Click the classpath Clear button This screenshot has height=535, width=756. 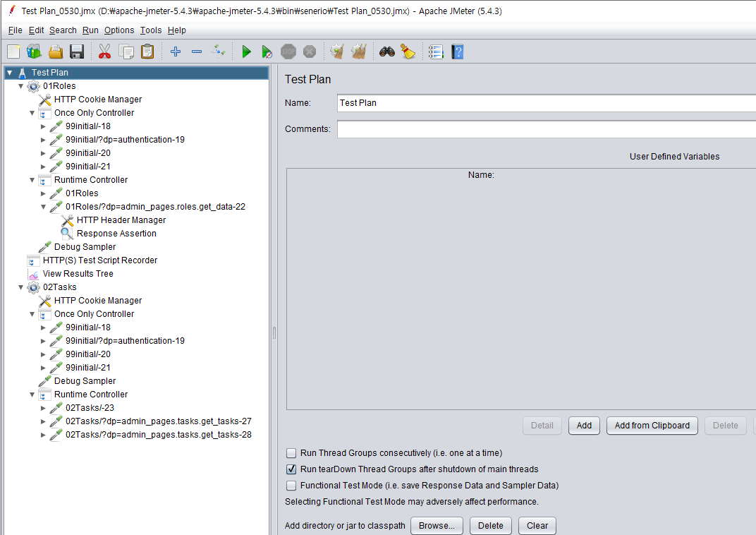pos(537,526)
